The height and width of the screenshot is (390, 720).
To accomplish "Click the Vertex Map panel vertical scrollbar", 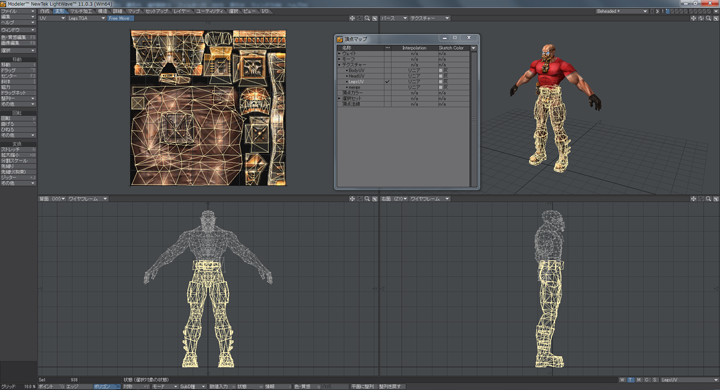I will pos(474,119).
